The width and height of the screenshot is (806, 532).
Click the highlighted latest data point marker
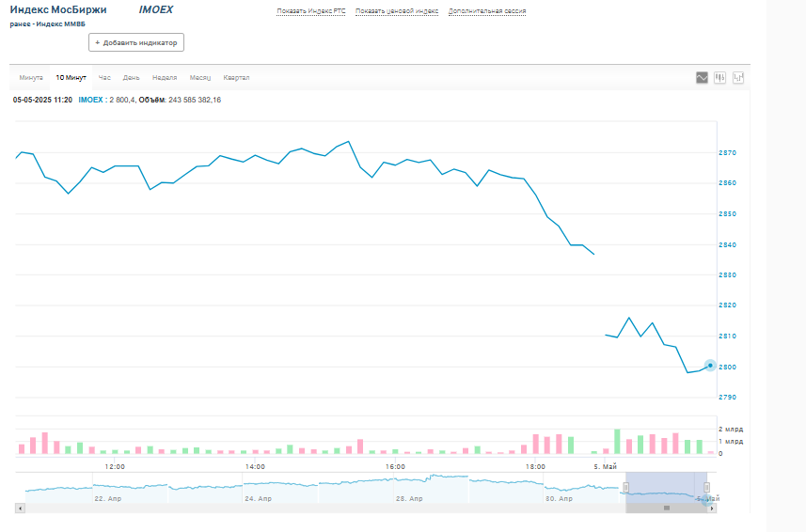click(710, 366)
